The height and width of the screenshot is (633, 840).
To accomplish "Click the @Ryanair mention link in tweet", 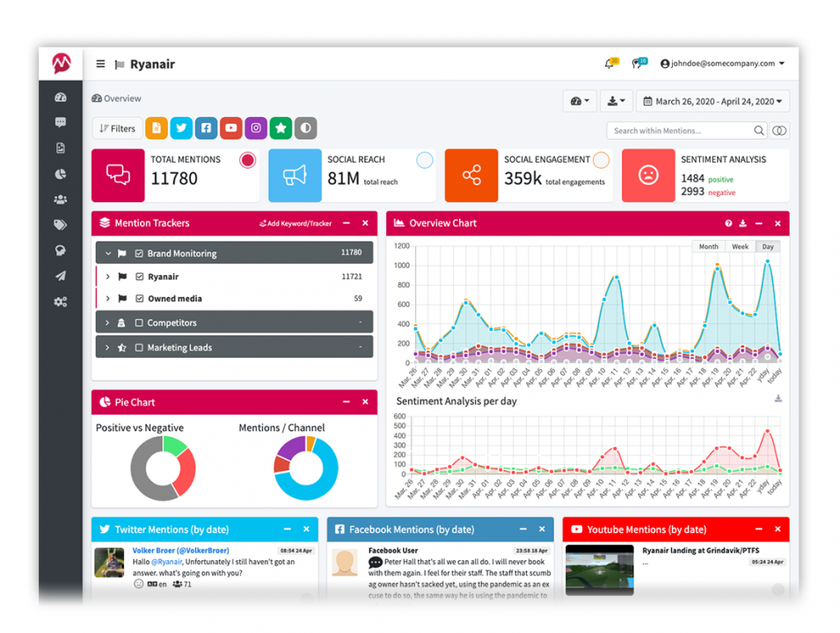I will pyautogui.click(x=166, y=562).
